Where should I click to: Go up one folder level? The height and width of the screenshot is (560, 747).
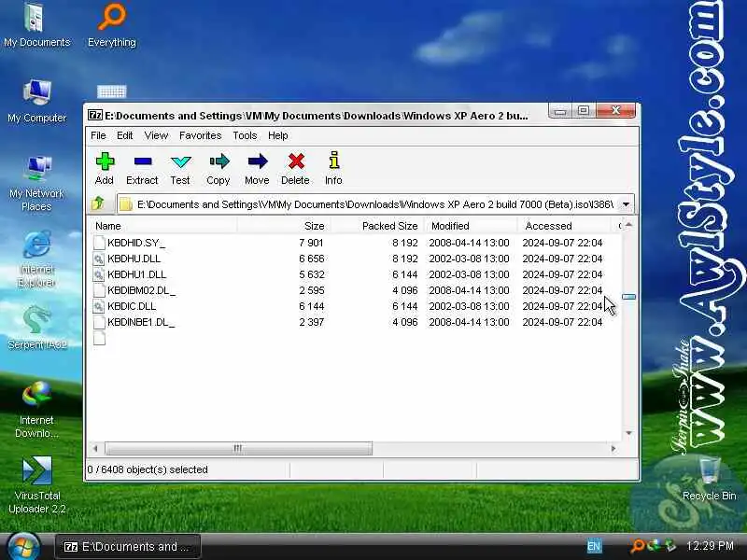coord(98,203)
